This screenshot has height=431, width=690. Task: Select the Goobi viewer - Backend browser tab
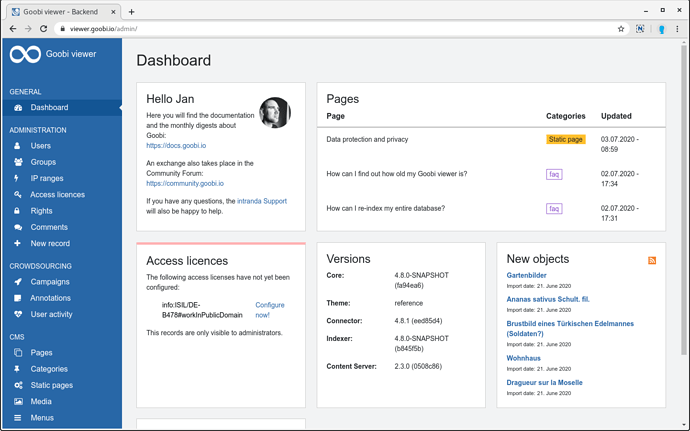click(x=64, y=12)
